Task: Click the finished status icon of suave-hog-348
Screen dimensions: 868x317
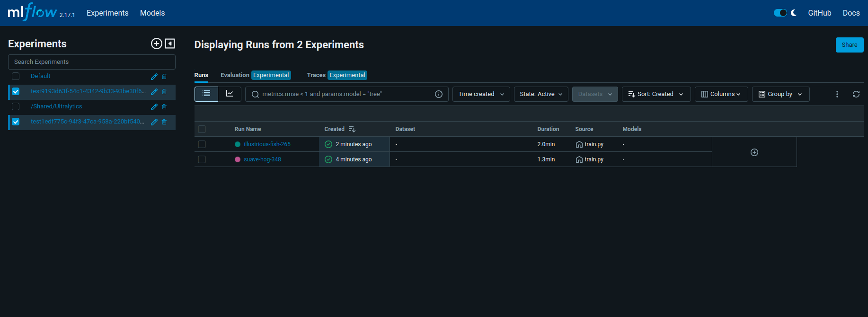Action: pyautogui.click(x=328, y=159)
